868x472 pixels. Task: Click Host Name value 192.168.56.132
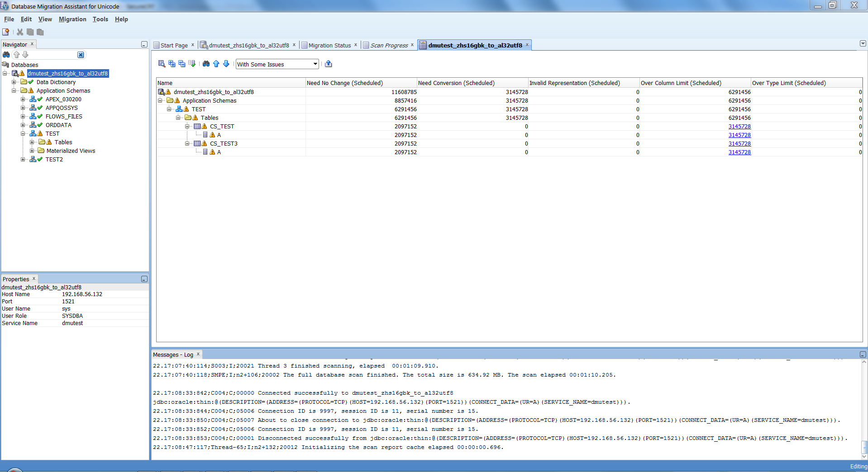[x=82, y=294]
